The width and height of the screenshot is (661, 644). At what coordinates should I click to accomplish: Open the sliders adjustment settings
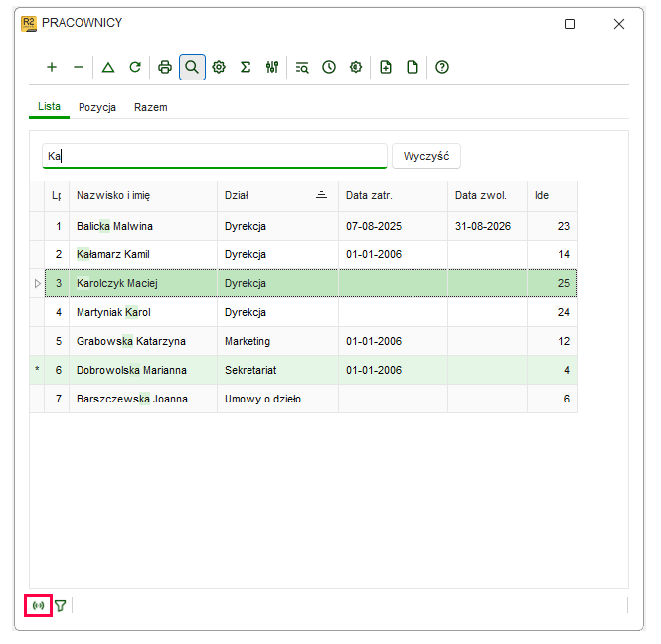[272, 67]
